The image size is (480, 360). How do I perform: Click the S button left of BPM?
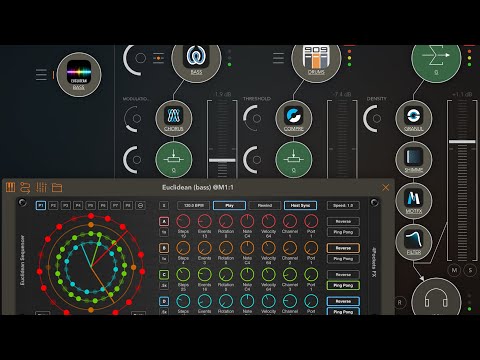(x=164, y=205)
